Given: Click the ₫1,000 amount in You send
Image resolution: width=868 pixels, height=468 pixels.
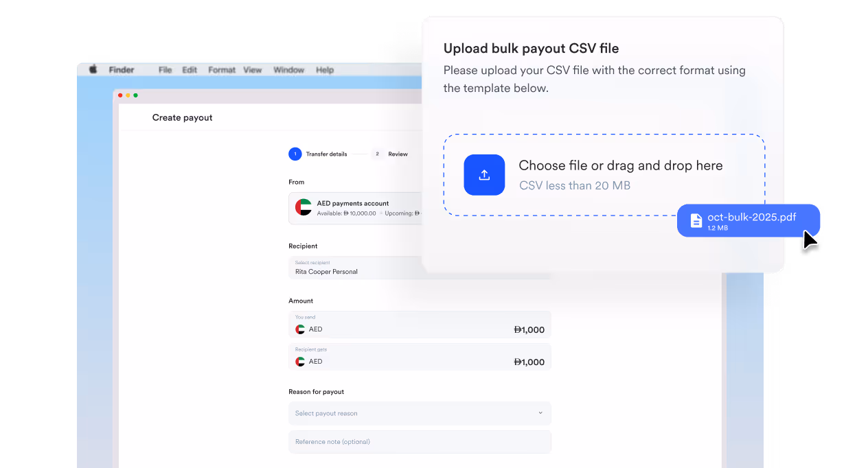Looking at the screenshot, I should coord(529,329).
